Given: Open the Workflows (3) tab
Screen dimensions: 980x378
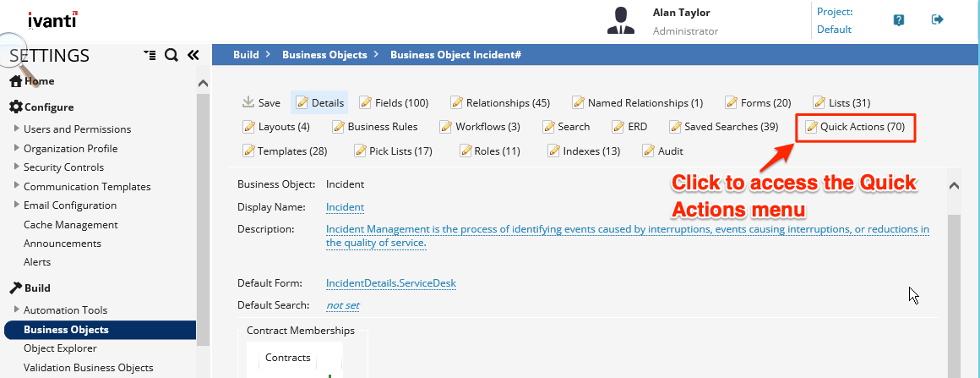Looking at the screenshot, I should [x=480, y=127].
